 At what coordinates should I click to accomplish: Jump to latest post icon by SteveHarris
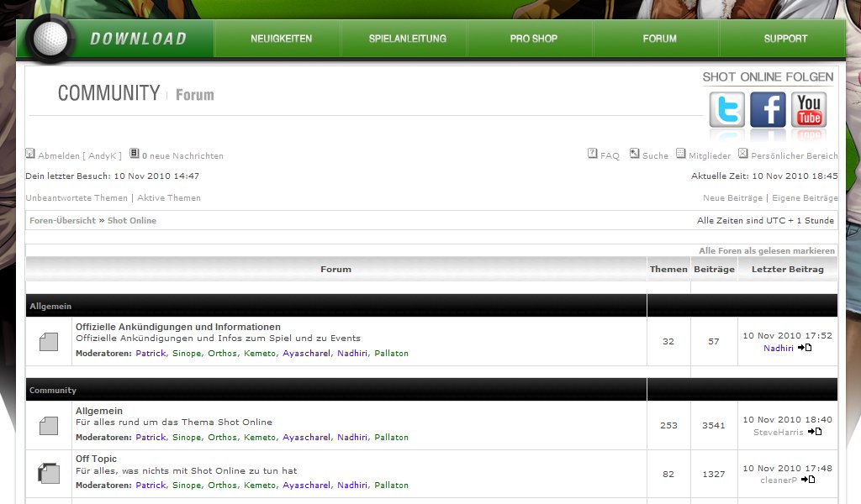pyautogui.click(x=815, y=432)
